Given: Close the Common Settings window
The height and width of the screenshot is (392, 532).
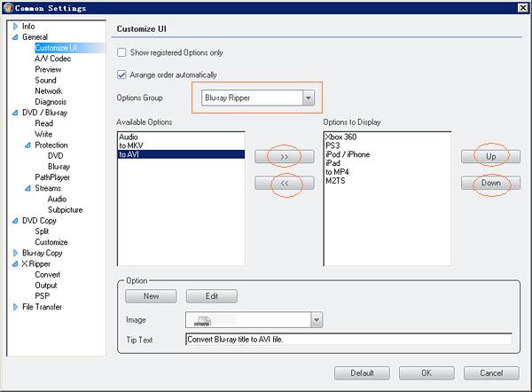Looking at the screenshot, I should click(523, 8).
